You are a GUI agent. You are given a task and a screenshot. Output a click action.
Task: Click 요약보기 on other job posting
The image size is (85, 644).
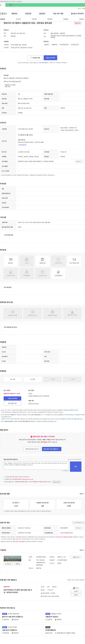[x=76, y=591]
